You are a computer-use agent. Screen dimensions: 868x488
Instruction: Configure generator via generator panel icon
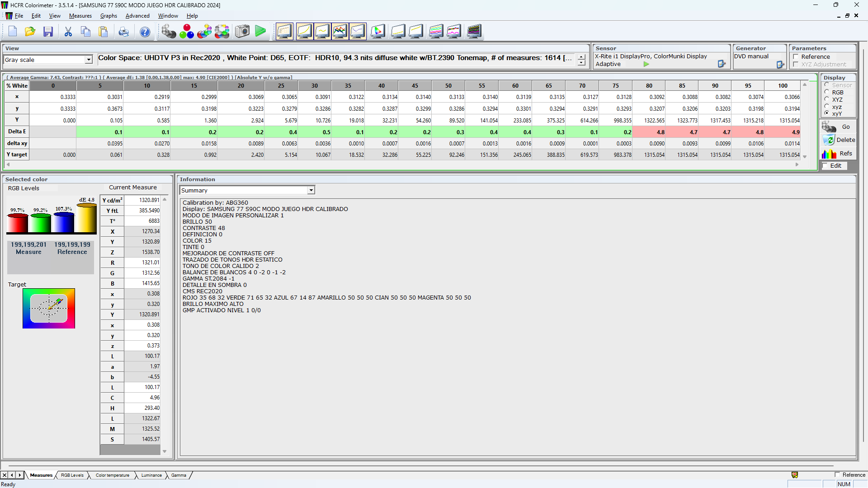tap(781, 65)
